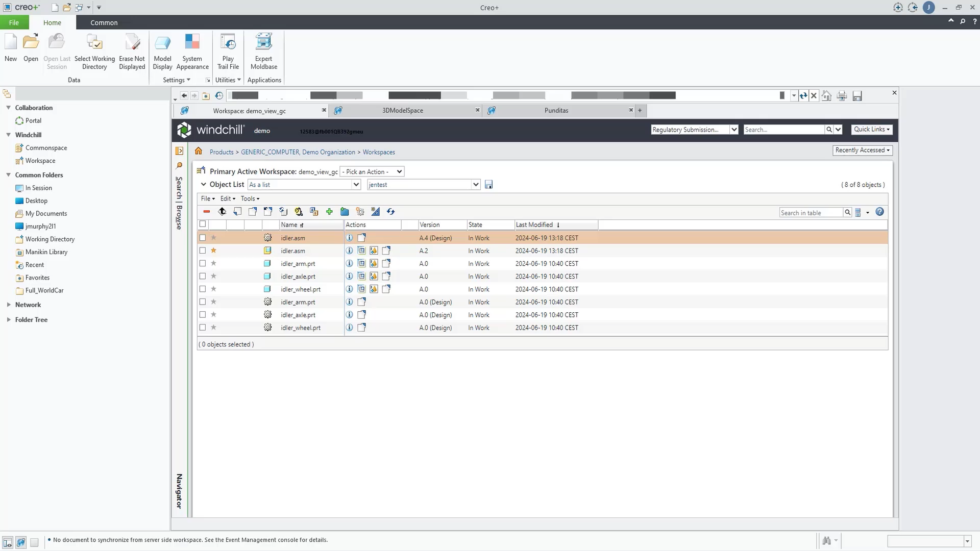Expand the Network tree section

pyautogui.click(x=9, y=305)
